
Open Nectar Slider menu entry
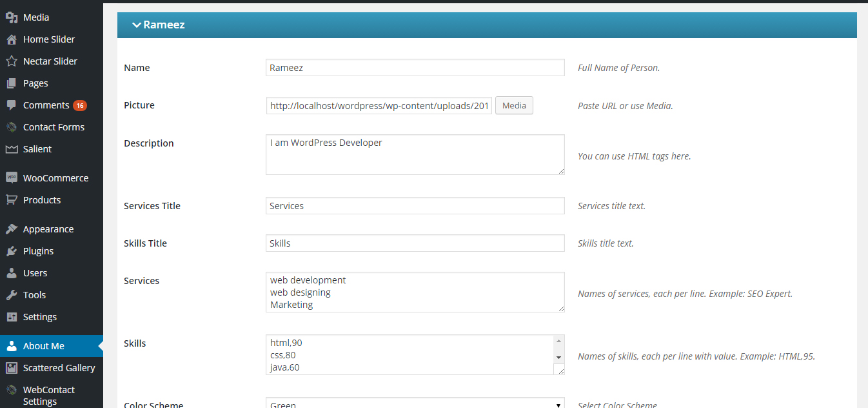(52, 61)
